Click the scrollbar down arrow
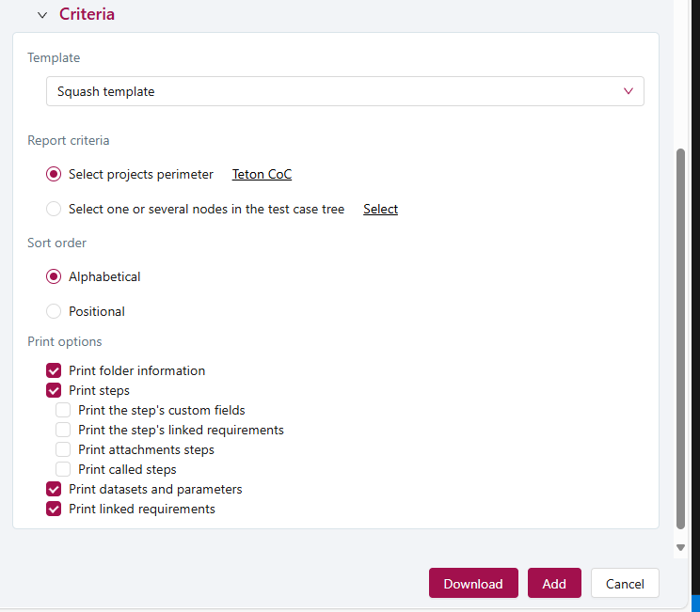Image resolution: width=700 pixels, height=612 pixels. pos(681,547)
